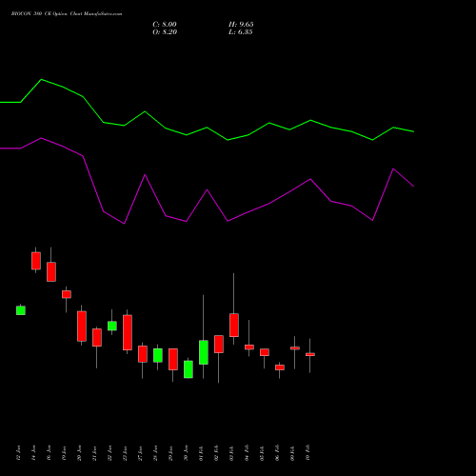Click the green candlestick above 12 Jan
476x476 pixels.
click(21, 310)
